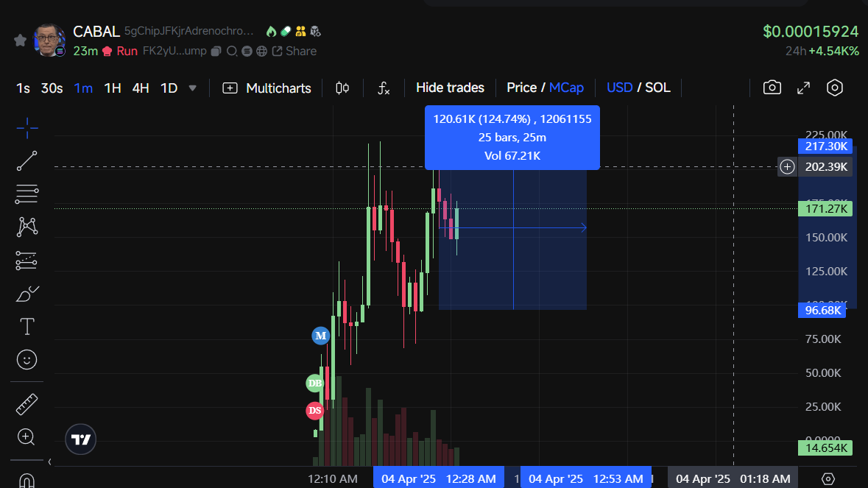Viewport: 868px width, 488px height.
Task: Click the 24h +4.54K% change text
Action: (x=822, y=51)
